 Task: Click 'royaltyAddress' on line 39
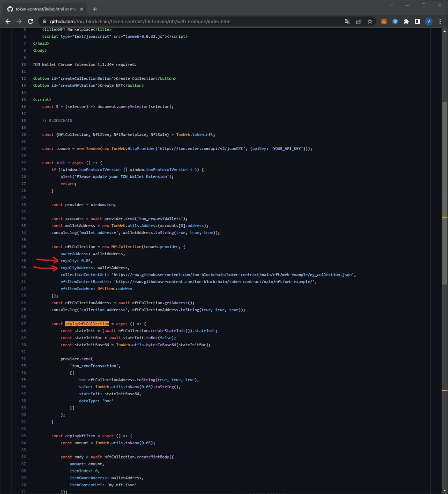click(77, 268)
